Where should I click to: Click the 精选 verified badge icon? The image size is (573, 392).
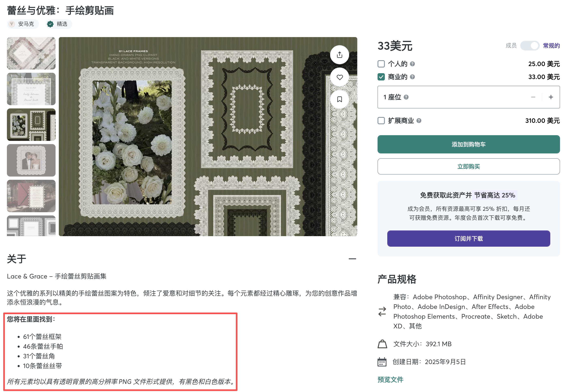pos(50,24)
